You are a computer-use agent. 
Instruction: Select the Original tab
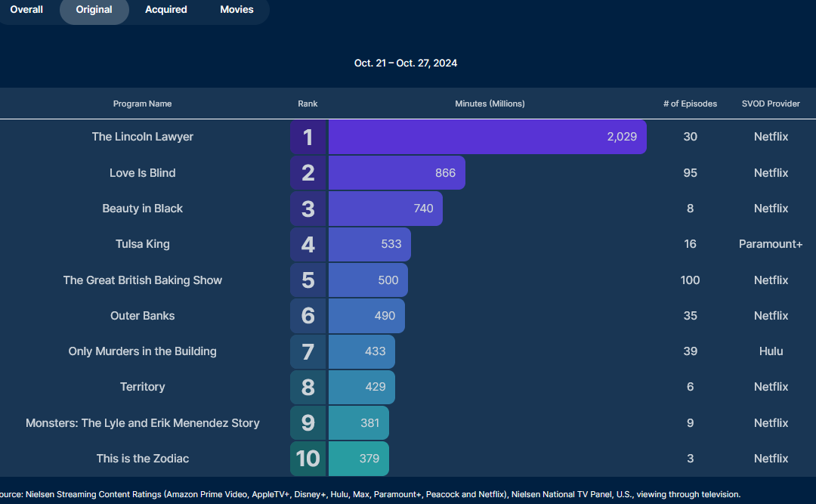coord(94,10)
